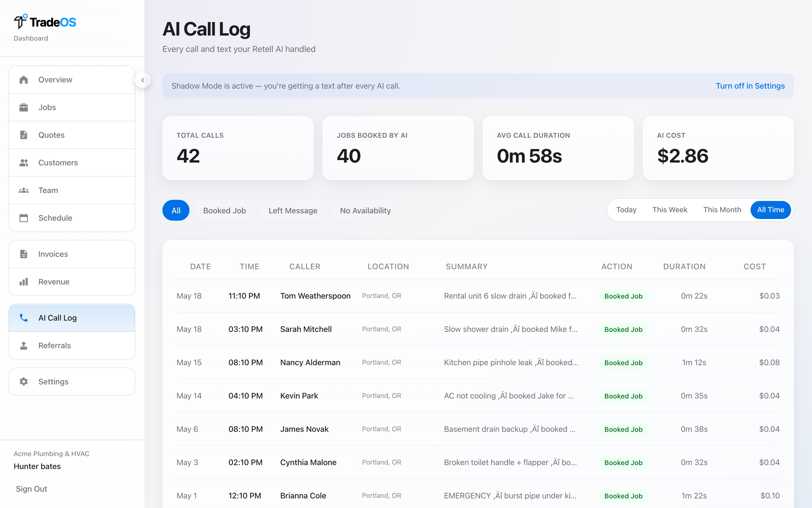Select caller James Novak
Image resolution: width=812 pixels, height=508 pixels.
pyautogui.click(x=304, y=429)
